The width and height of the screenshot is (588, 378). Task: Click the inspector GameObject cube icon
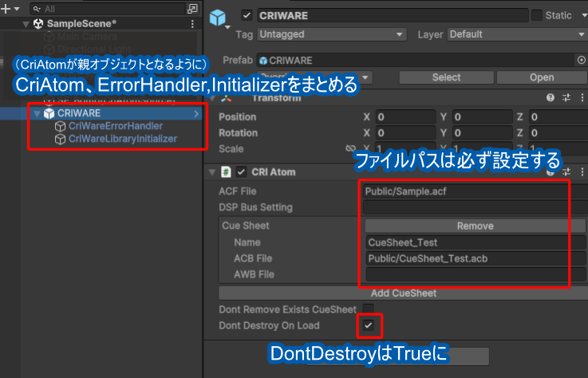point(218,18)
